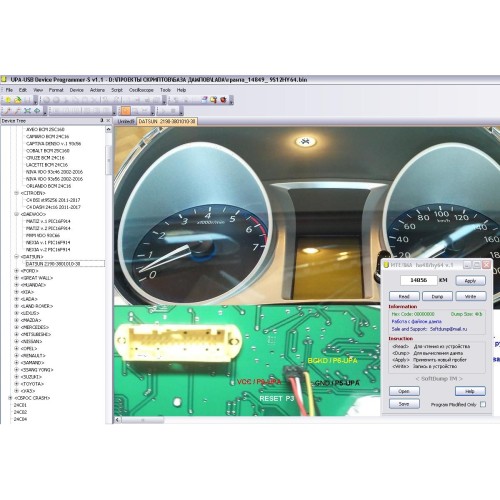This screenshot has height=500, width=500.
Task: Click the Dump button
Action: point(437,296)
